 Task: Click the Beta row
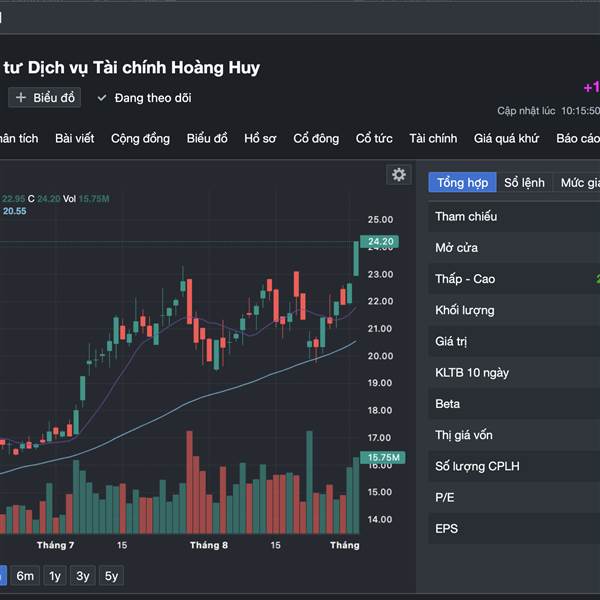point(514,404)
